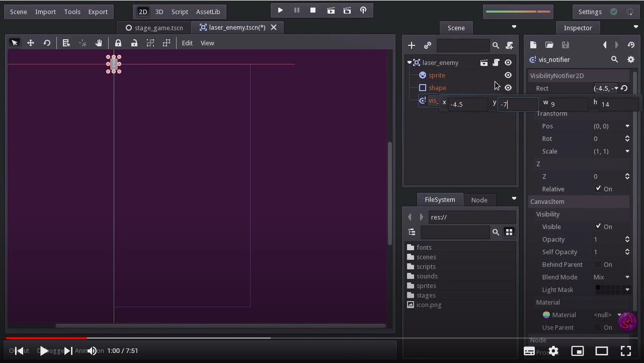Click the Inspector load resource folder icon
The height and width of the screenshot is (363, 644).
coord(549,45)
